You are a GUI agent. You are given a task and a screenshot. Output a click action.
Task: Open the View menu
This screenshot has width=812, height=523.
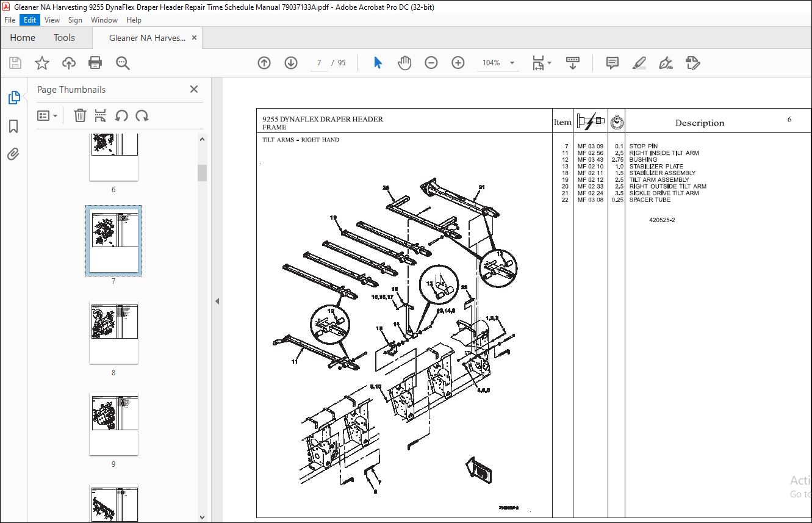[x=52, y=20]
